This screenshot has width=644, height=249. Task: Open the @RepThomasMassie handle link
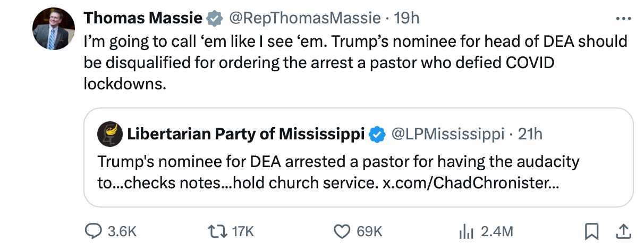305,18
